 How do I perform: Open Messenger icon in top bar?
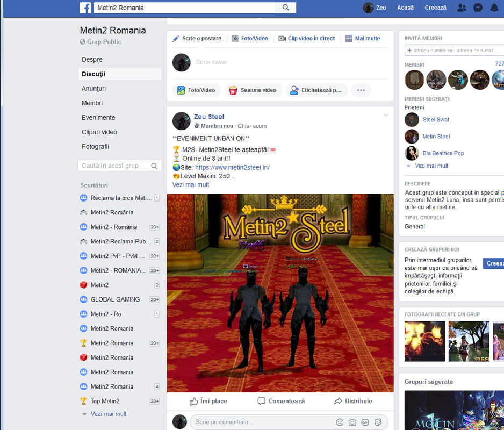(x=478, y=8)
